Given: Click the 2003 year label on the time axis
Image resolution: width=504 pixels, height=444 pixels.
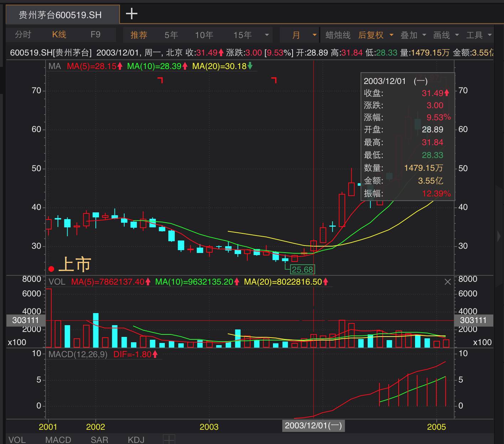Looking at the screenshot, I should click(209, 427).
